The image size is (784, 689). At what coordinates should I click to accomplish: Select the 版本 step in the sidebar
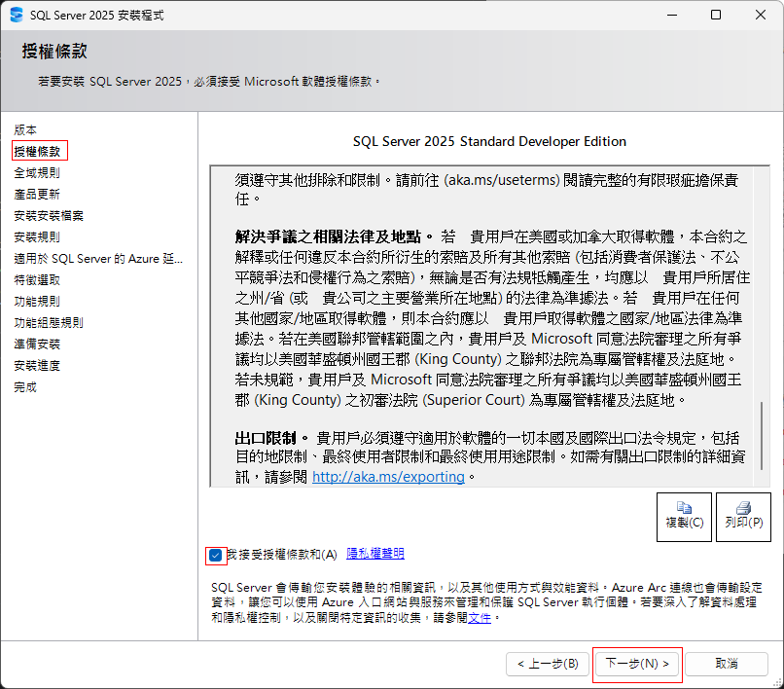pos(25,130)
